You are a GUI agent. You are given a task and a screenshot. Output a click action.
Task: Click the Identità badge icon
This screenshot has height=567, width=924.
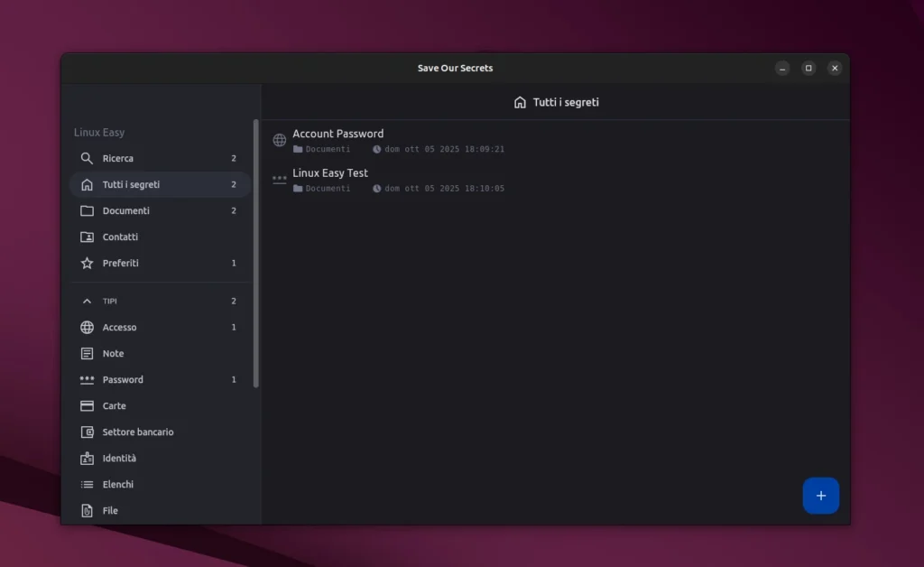(88, 458)
